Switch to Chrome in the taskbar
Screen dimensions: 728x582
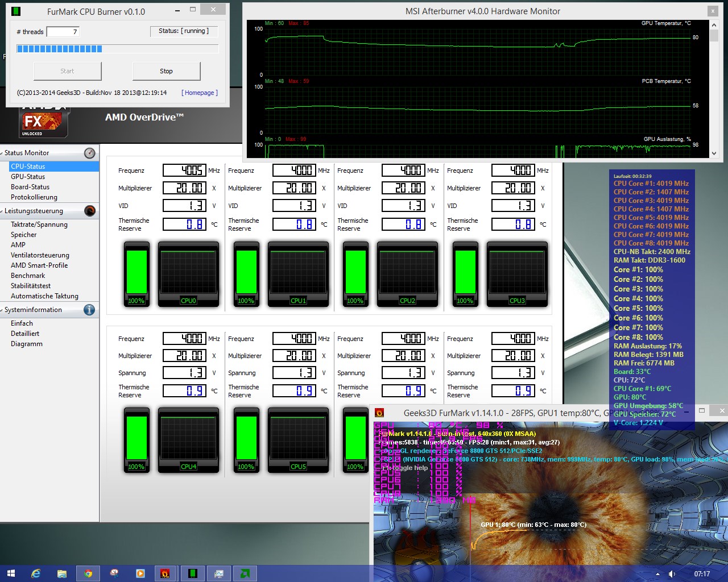[88, 573]
